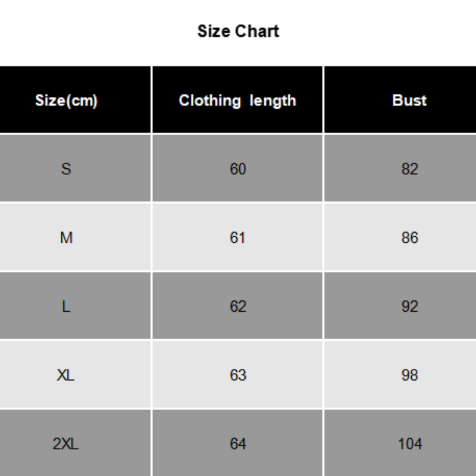476x476 pixels.
Task: Click bust value 92
Action: point(409,306)
